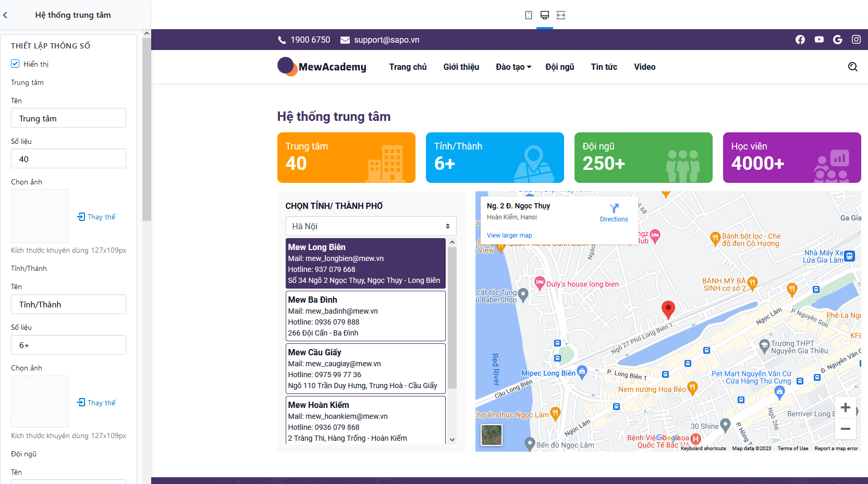Select the Mew Cầu Giấy center card
868x484 pixels.
click(x=365, y=368)
